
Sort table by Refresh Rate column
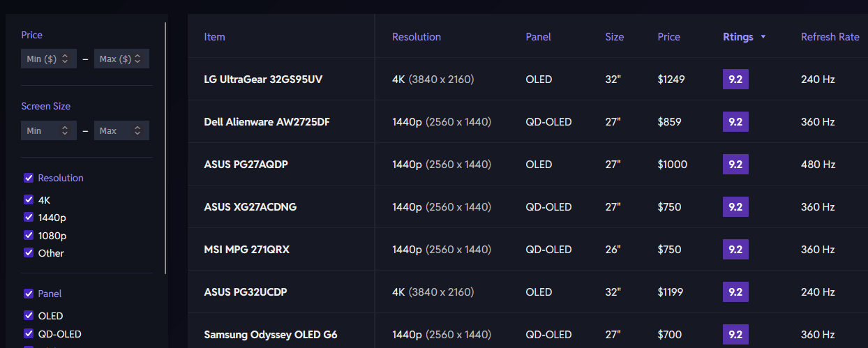point(830,37)
